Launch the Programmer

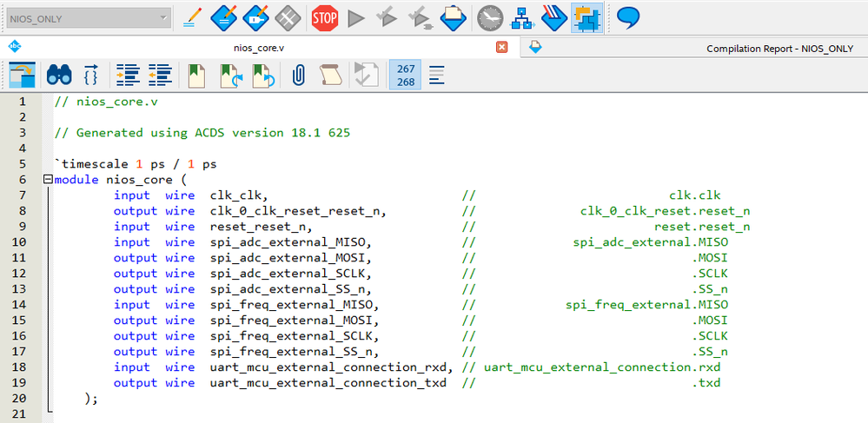554,19
